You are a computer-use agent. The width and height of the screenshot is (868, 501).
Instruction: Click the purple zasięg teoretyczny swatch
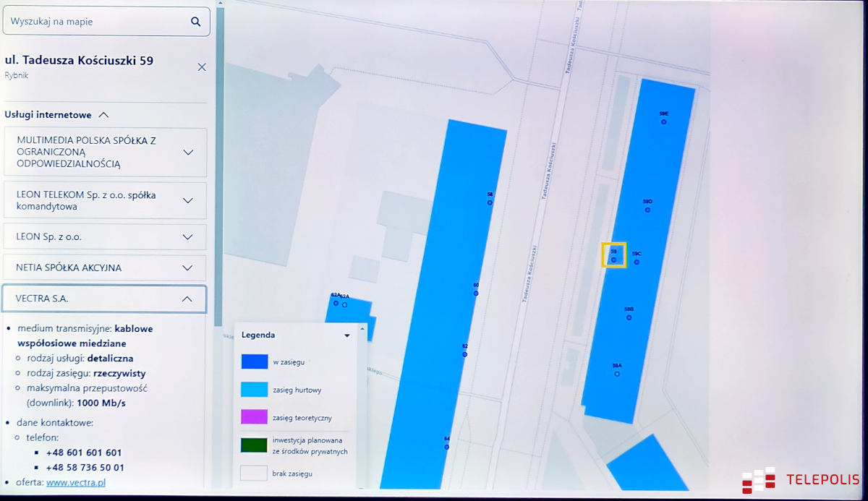[254, 417]
